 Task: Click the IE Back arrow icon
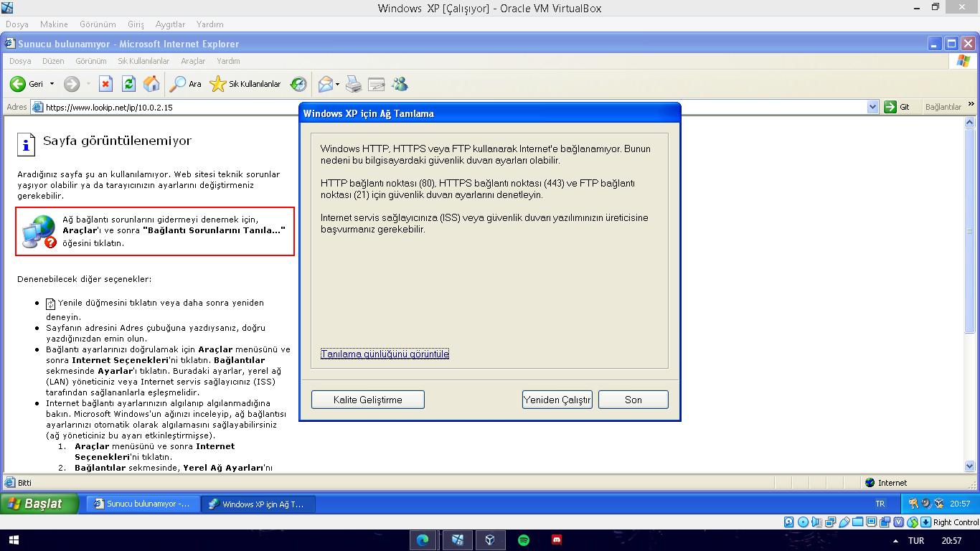click(x=17, y=84)
